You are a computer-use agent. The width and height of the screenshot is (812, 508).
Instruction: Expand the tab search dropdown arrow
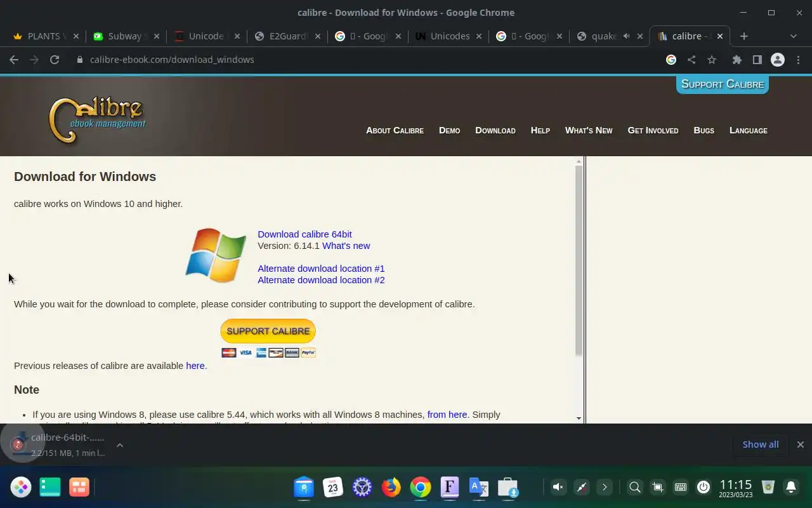(x=793, y=36)
